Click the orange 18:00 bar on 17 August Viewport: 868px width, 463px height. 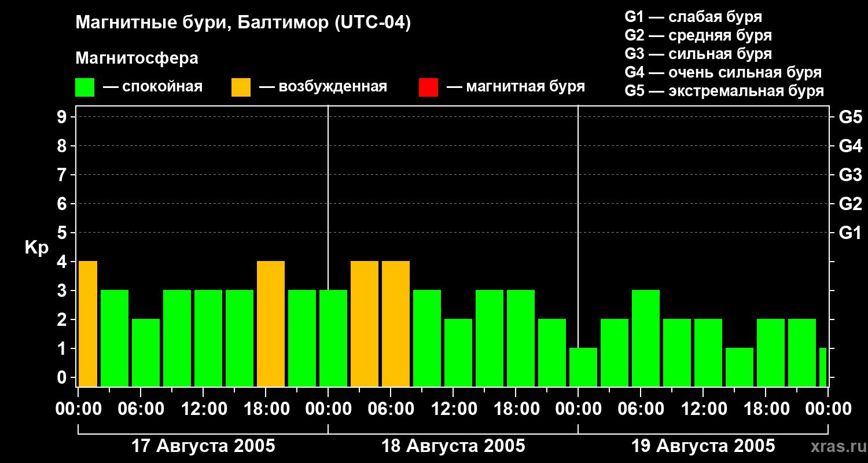pos(271,324)
